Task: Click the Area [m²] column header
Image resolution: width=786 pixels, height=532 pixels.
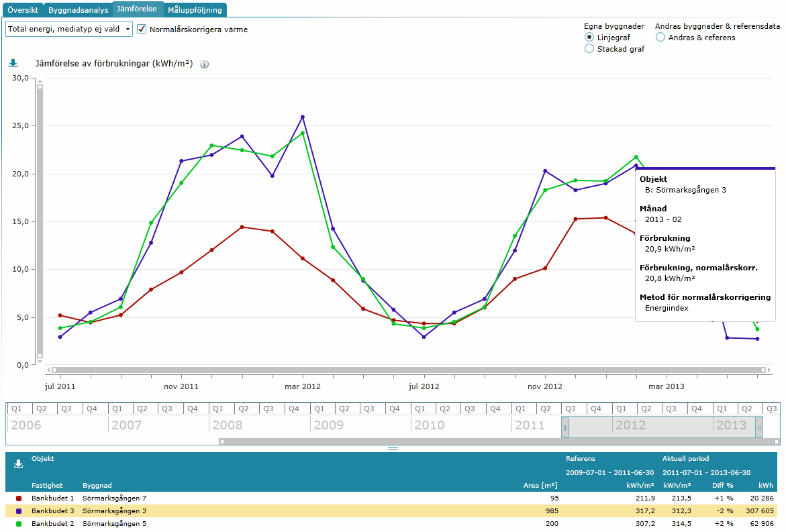Action: tap(540, 486)
